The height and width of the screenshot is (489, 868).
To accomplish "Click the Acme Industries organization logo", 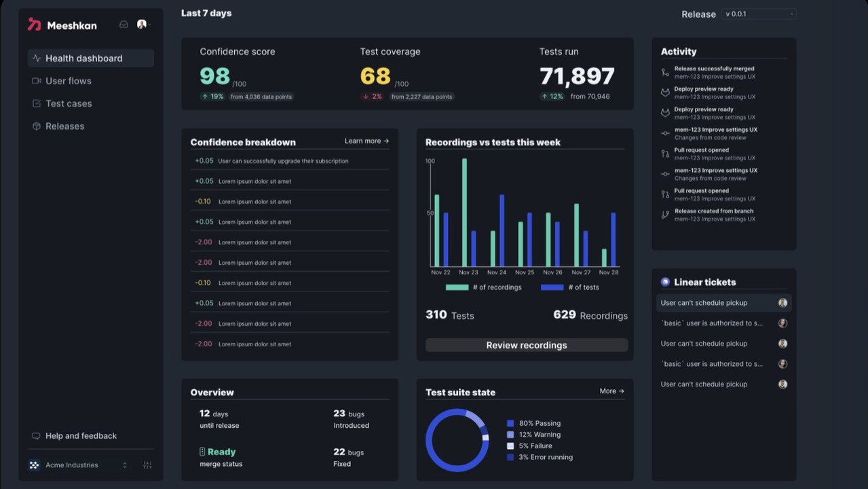I will pos(34,465).
